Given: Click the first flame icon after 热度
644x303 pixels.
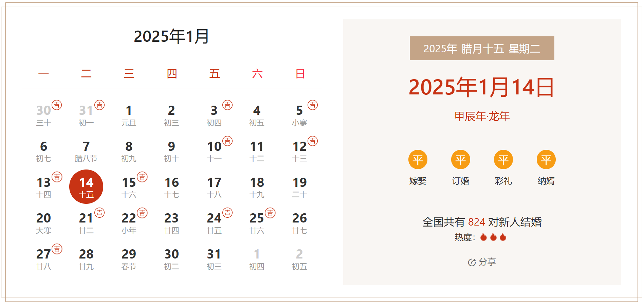Looking at the screenshot, I should (484, 237).
